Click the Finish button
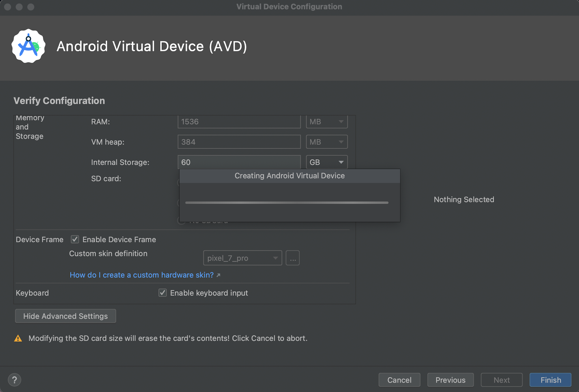Viewport: 579px width, 392px height. point(550,380)
